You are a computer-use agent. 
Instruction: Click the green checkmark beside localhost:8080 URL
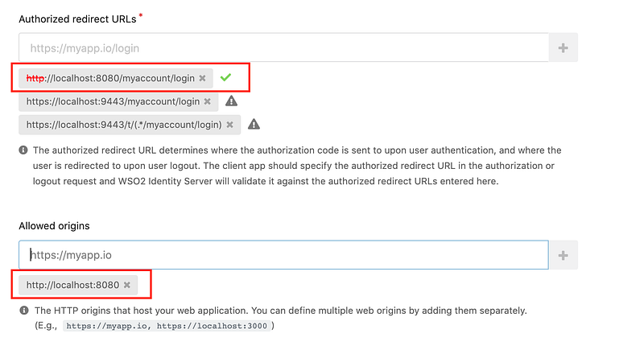(225, 77)
